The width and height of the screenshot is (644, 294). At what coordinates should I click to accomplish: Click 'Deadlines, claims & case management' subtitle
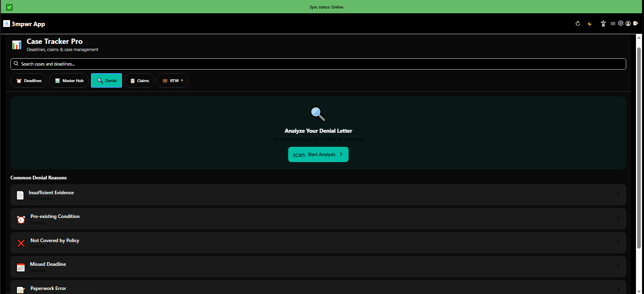[62, 49]
